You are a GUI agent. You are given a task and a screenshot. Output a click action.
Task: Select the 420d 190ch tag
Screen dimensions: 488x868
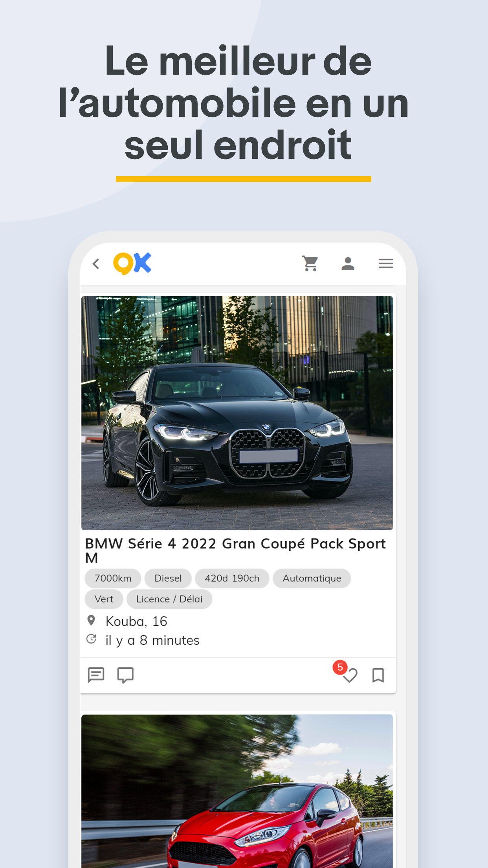(232, 578)
